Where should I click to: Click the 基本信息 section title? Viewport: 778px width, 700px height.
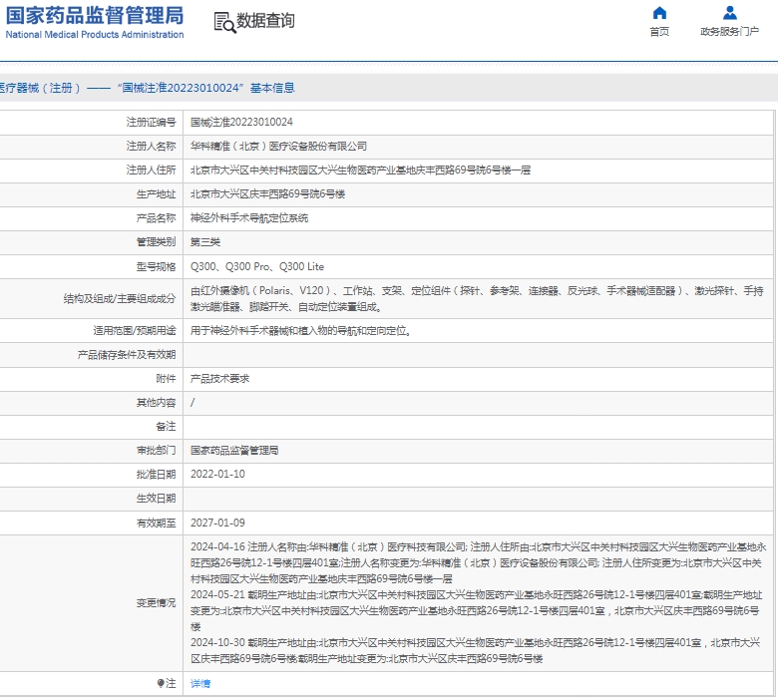(272, 88)
